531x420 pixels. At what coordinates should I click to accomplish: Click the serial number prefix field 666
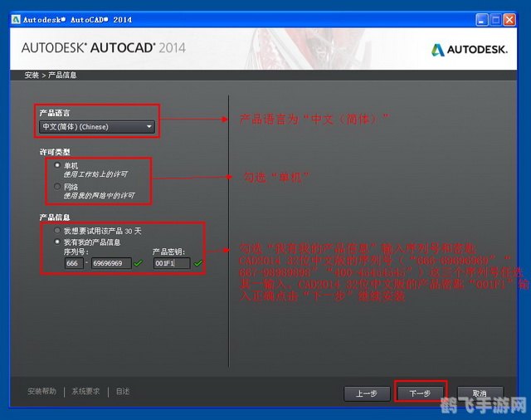pos(74,263)
